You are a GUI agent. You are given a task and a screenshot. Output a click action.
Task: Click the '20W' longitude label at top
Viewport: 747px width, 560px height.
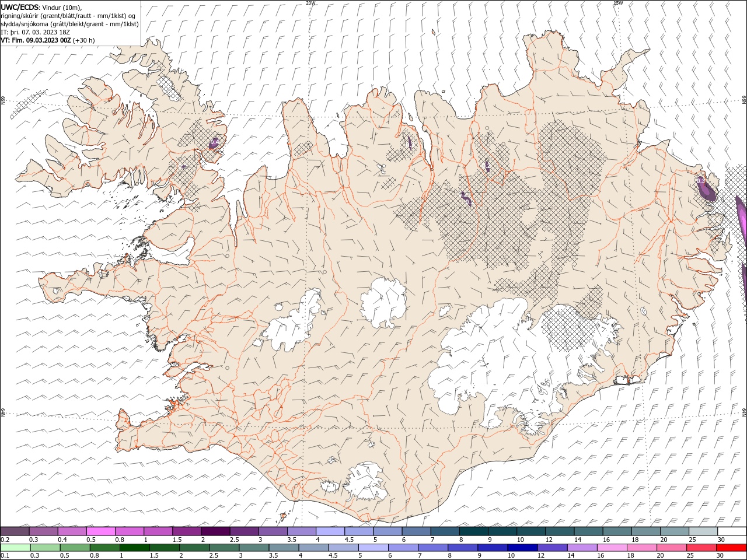coord(310,3)
